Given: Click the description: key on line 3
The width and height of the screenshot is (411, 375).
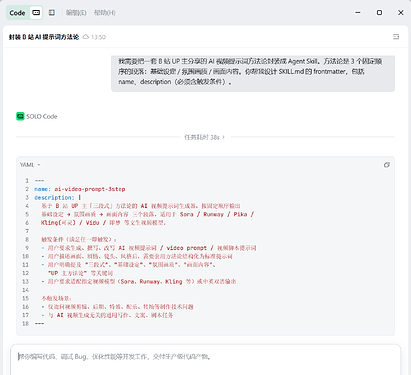Looking at the screenshot, I should (54, 197).
